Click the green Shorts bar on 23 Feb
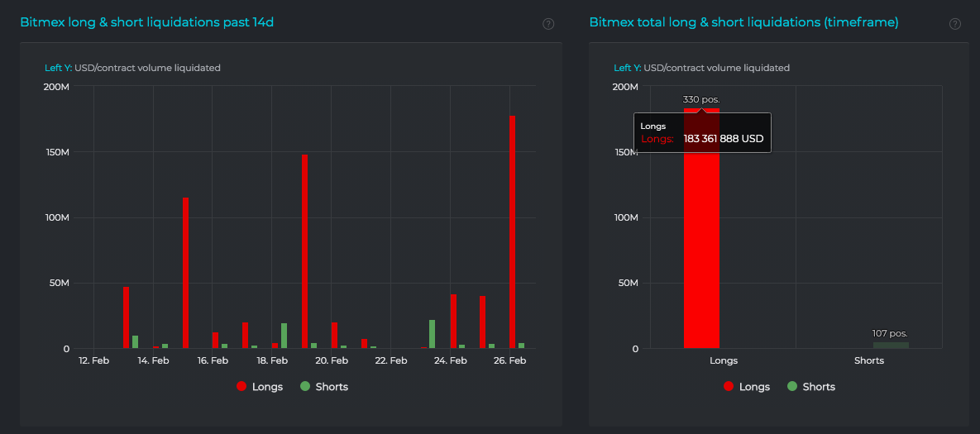 [432, 334]
